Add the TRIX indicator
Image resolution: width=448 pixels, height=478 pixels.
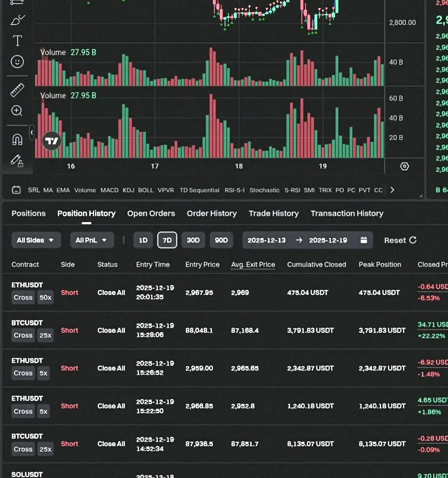pyautogui.click(x=325, y=190)
